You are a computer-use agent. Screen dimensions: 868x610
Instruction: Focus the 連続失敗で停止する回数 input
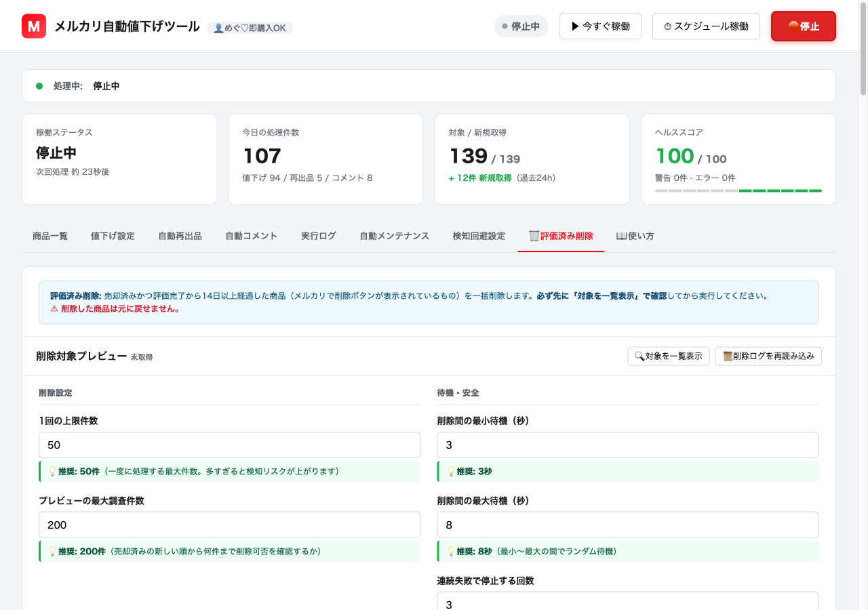628,601
